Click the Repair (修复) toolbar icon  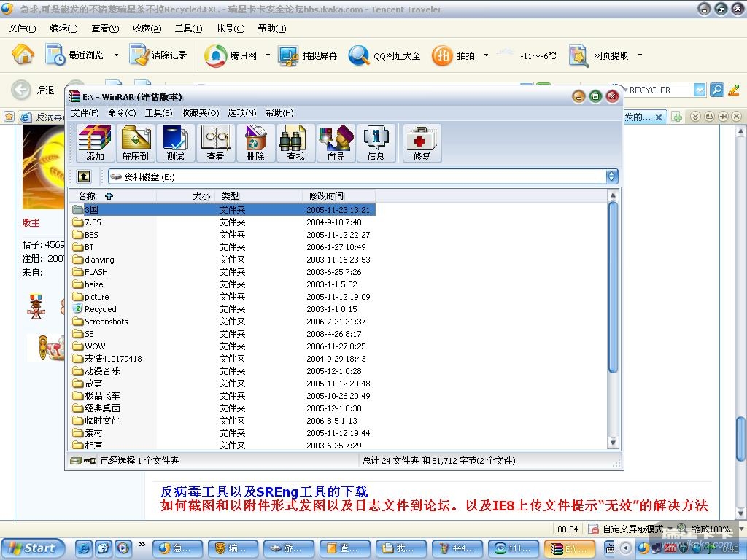(422, 142)
